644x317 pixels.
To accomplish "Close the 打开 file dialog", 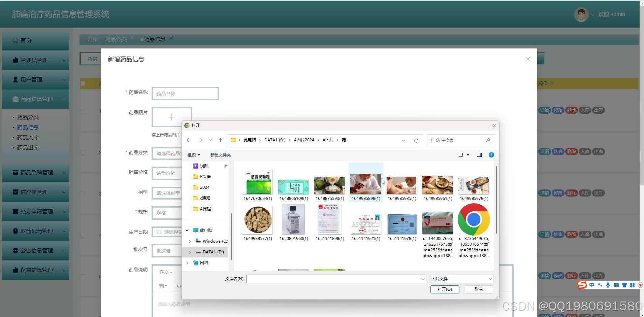I will point(494,126).
